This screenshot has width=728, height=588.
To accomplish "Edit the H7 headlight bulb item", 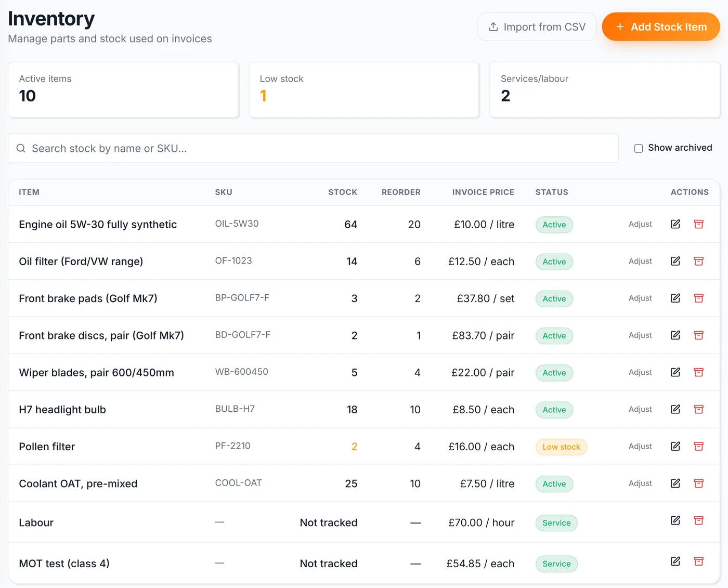I will (675, 409).
